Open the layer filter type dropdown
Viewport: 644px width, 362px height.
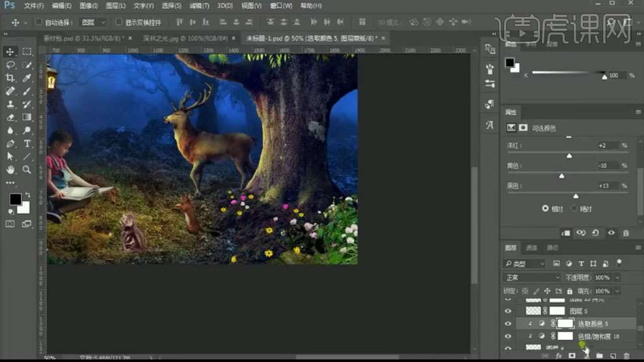click(x=524, y=263)
